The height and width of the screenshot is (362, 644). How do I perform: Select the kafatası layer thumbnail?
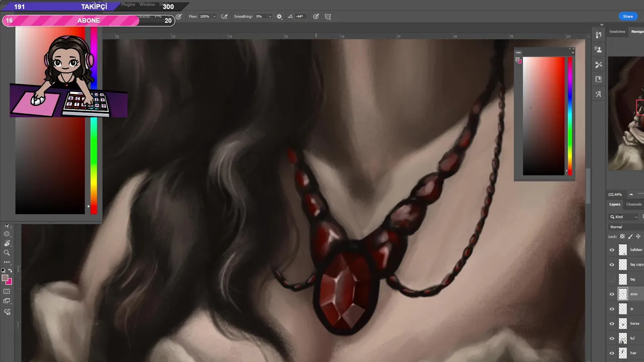(623, 250)
